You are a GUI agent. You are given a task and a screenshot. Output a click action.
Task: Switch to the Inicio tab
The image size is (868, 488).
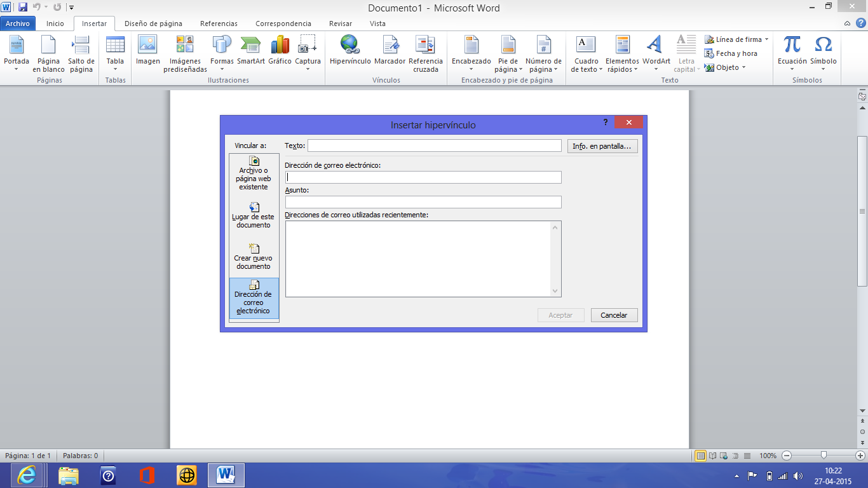click(x=55, y=24)
